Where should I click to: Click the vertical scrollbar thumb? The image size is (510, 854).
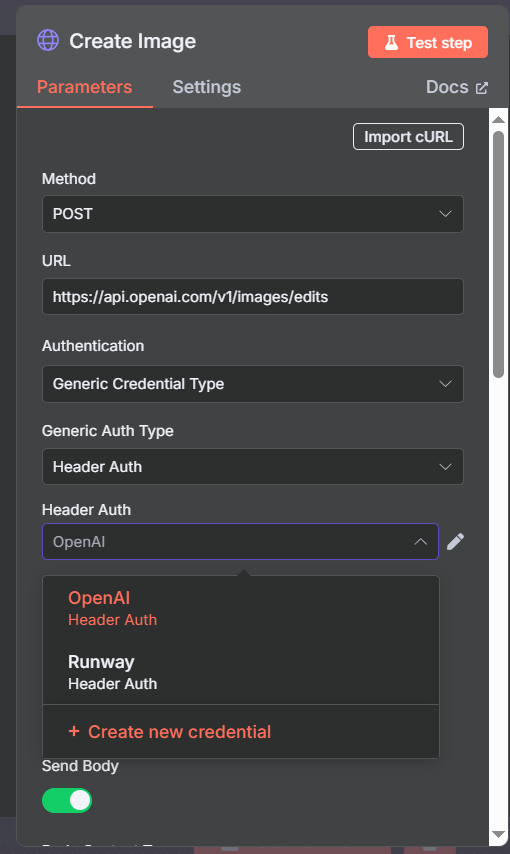(498, 254)
